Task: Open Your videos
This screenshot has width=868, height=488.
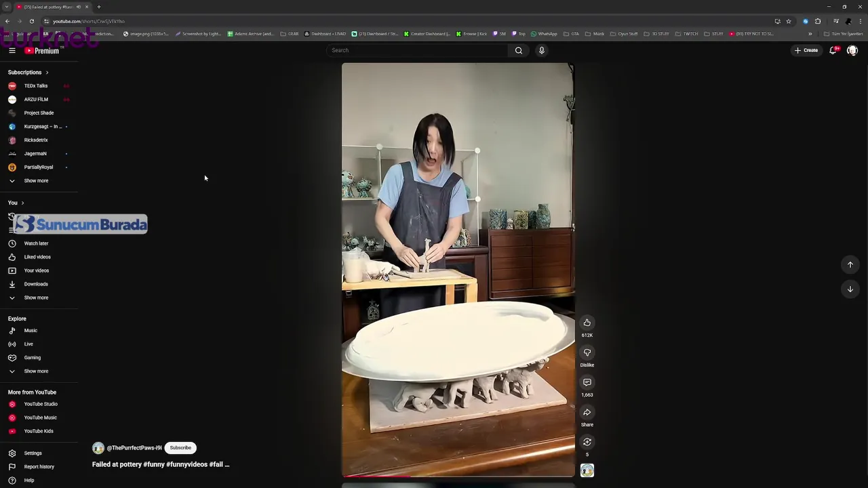Action: [x=37, y=270]
